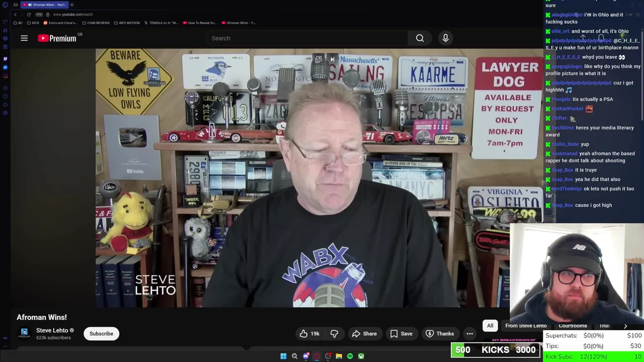This screenshot has height=362, width=644.
Task: Click the magnifier search button
Action: 420,38
